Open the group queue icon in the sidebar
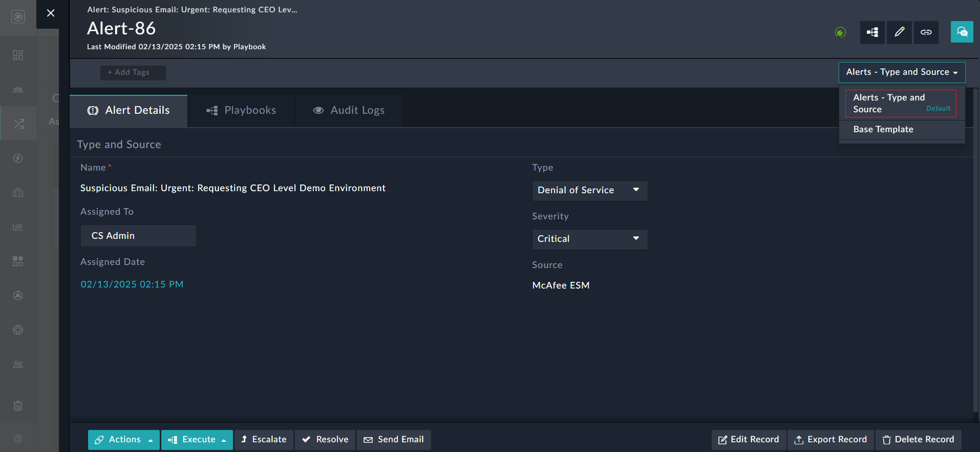Image resolution: width=980 pixels, height=452 pixels. click(18, 89)
